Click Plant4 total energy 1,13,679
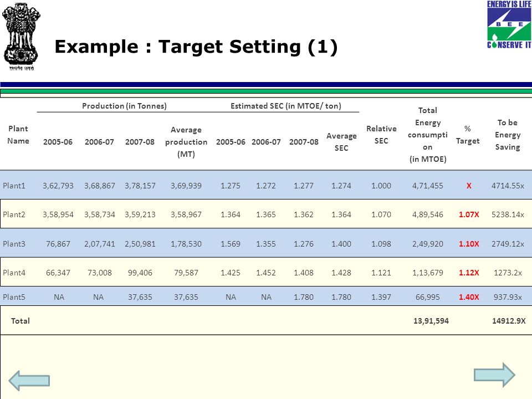532x399 pixels. [427, 273]
